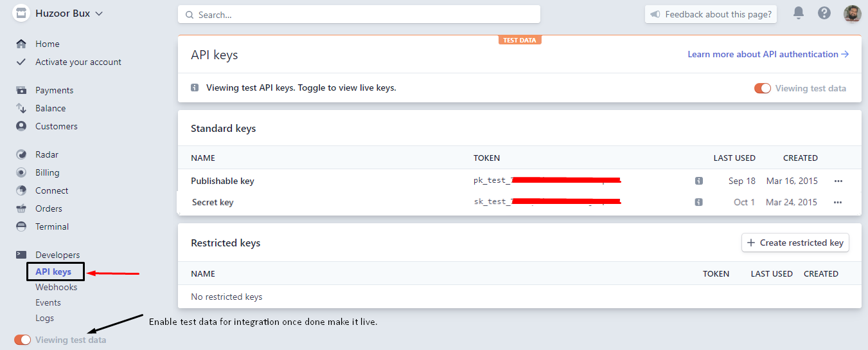
Task: Focus the Search input field
Action: tap(359, 14)
